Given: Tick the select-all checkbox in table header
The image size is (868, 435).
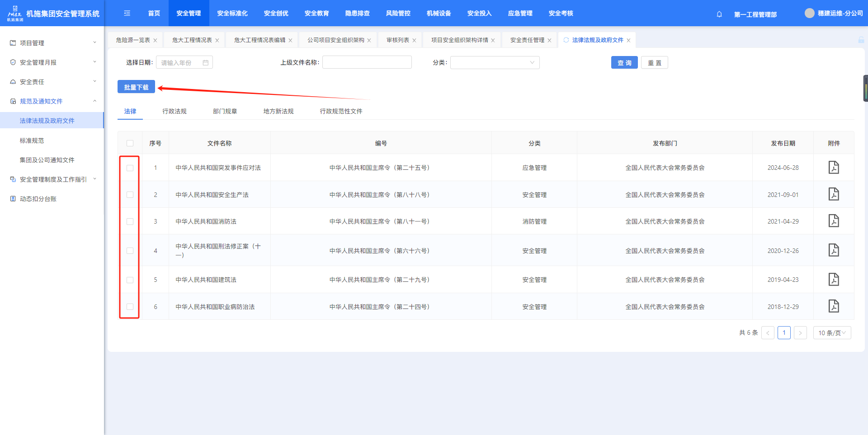Looking at the screenshot, I should pyautogui.click(x=130, y=143).
